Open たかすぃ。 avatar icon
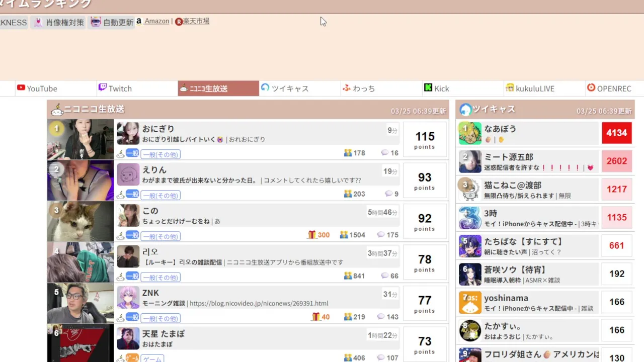This screenshot has height=362, width=644. click(470, 330)
